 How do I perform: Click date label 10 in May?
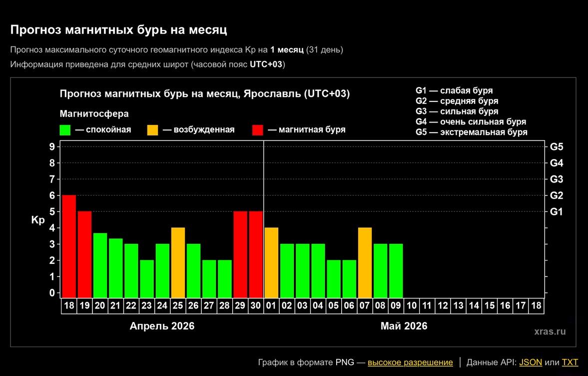[411, 305]
